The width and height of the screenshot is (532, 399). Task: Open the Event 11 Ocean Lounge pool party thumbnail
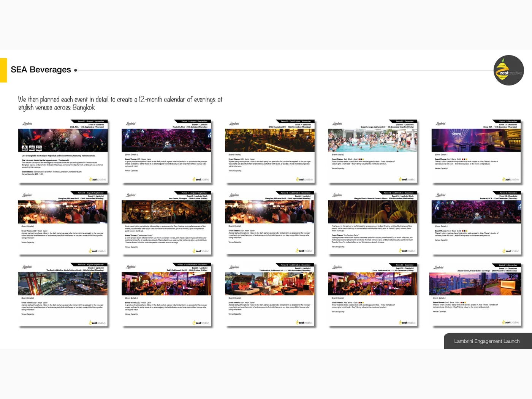[373, 151]
